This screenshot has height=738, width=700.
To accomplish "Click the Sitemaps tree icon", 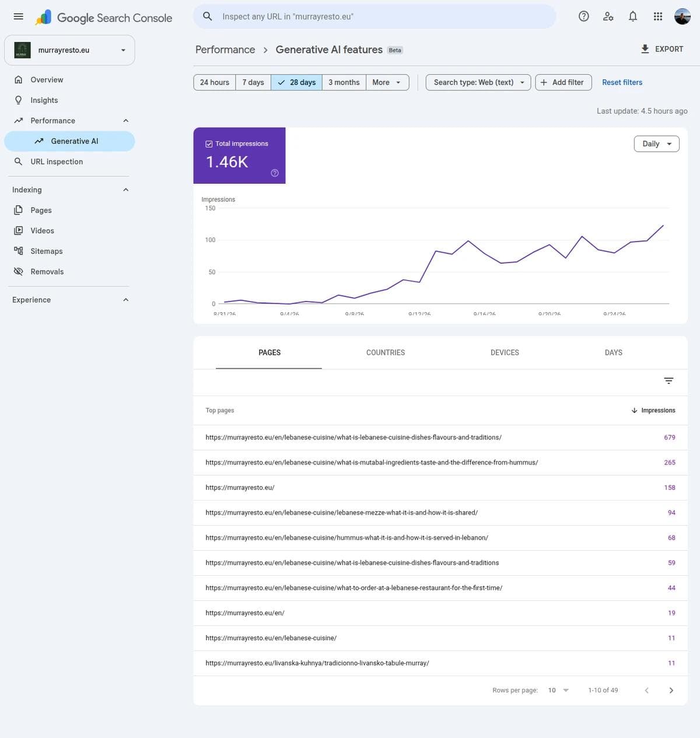I will click(x=19, y=251).
